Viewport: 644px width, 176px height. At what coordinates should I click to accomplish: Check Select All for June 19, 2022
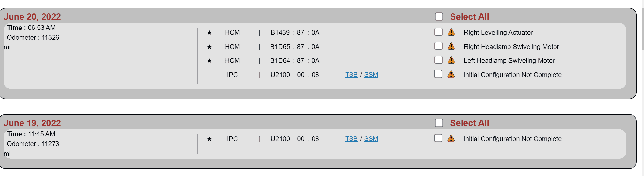click(439, 123)
